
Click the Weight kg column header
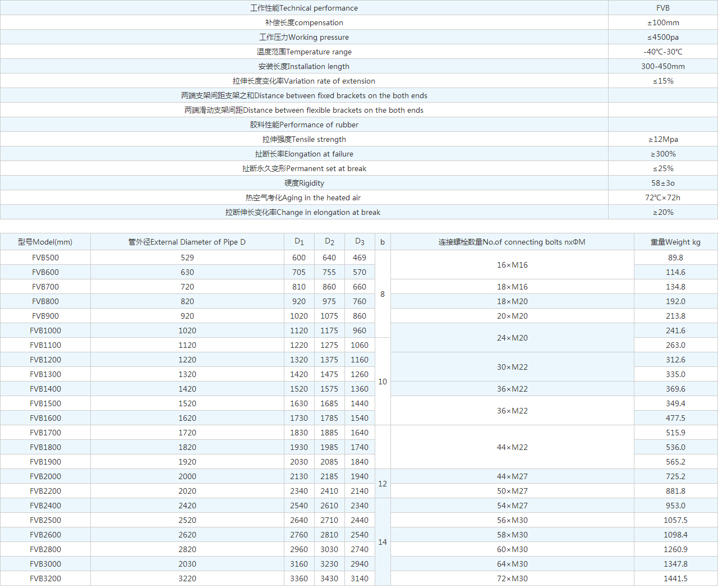[675, 242]
